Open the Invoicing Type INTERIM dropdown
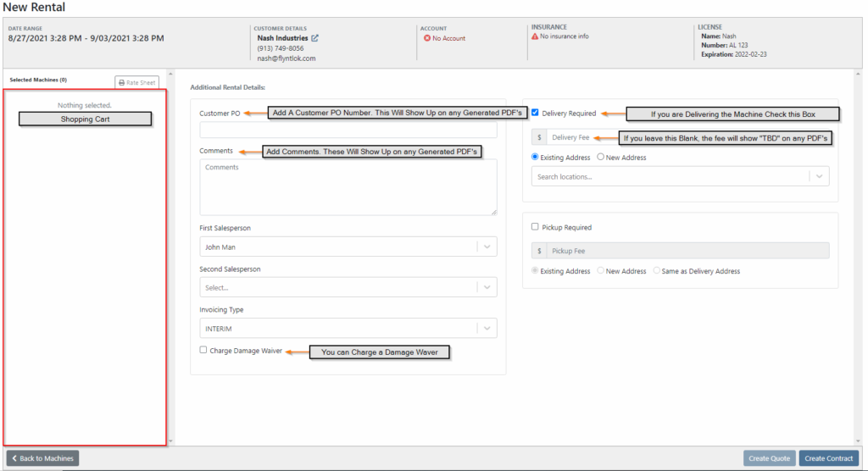This screenshot has width=868, height=471. 348,328
